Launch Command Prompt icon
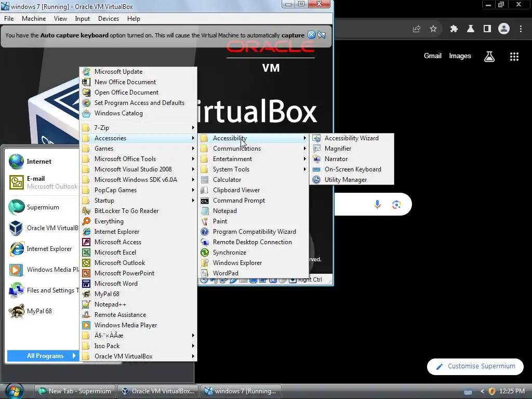Screen dimensions: 532x399 click(x=204, y=201)
